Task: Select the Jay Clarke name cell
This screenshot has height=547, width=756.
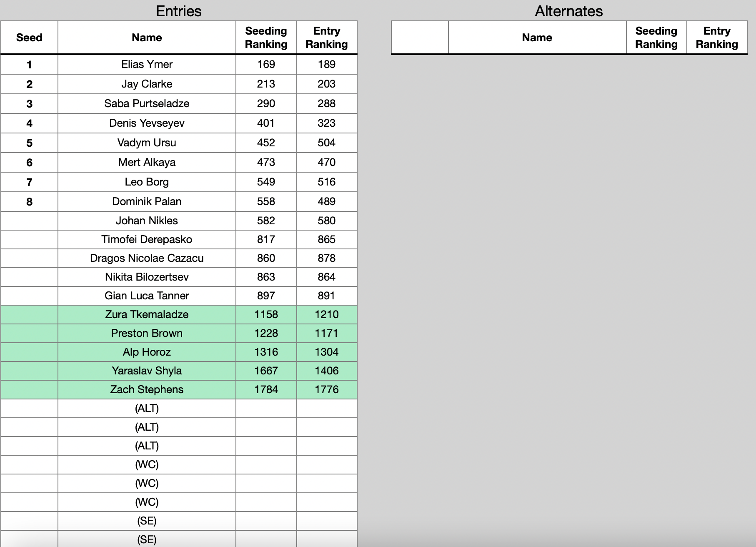Action: coord(147,84)
